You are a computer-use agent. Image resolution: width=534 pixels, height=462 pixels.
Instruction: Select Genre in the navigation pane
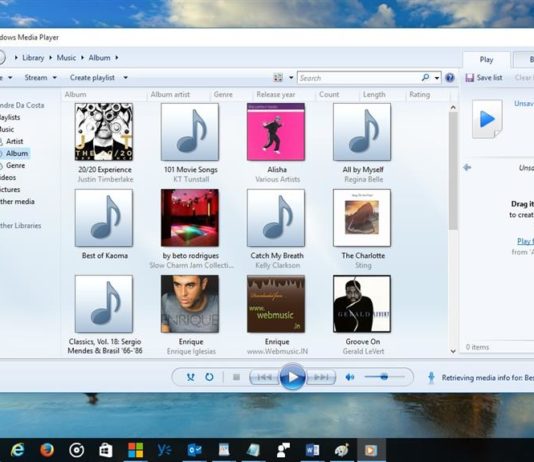pos(15,165)
